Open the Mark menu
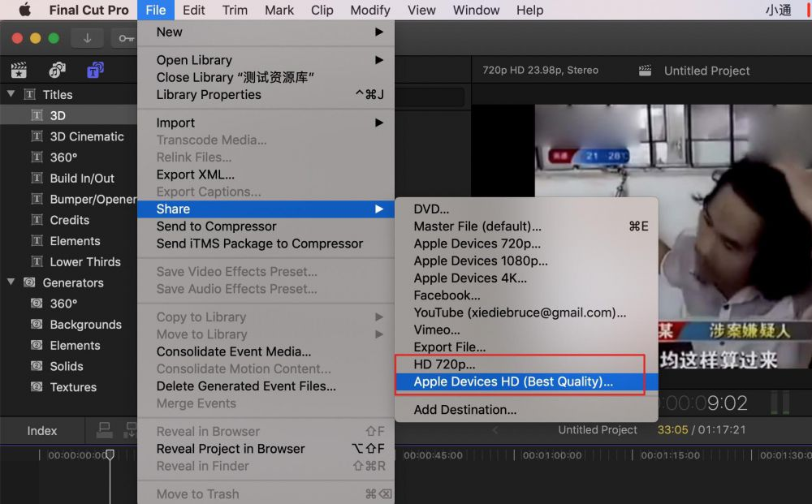Screen dimensions: 812x504 click(x=279, y=10)
